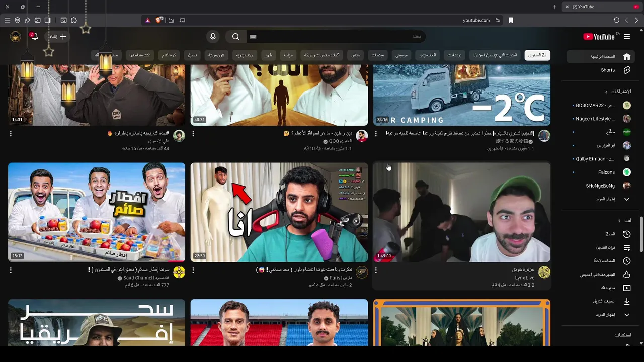Image resolution: width=644 pixels, height=362 pixels.
Task: Select the 'موسيقى' filter chip
Action: point(401,55)
